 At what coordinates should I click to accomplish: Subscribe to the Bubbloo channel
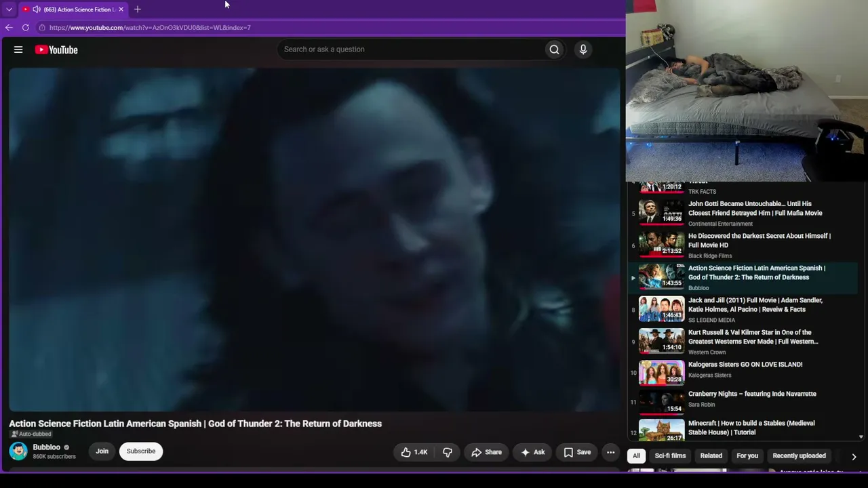click(141, 451)
